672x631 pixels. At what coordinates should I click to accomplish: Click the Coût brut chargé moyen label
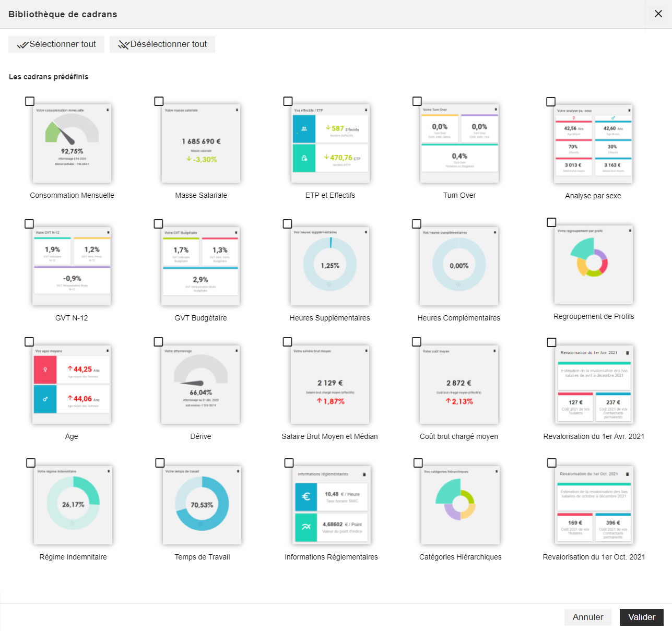tap(458, 436)
